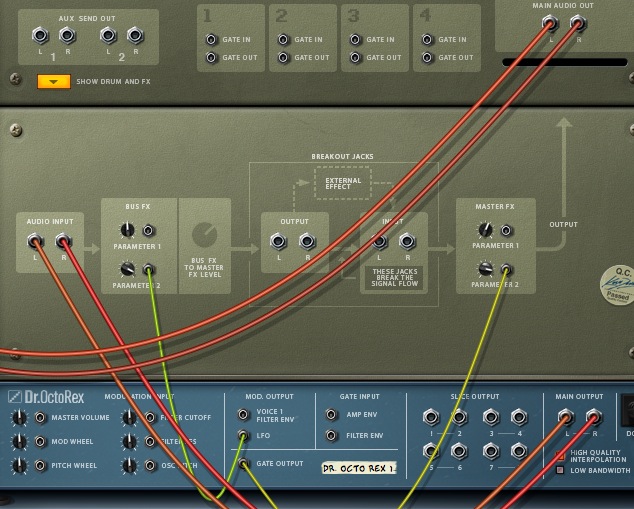Image resolution: width=634 pixels, height=509 pixels.
Task: Click Breakout Output right jack
Action: pyautogui.click(x=307, y=241)
